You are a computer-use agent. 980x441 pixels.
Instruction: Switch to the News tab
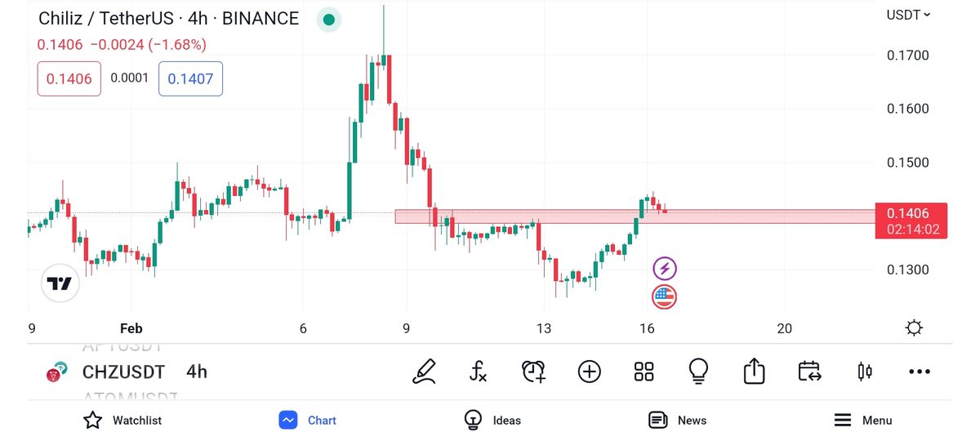point(677,421)
